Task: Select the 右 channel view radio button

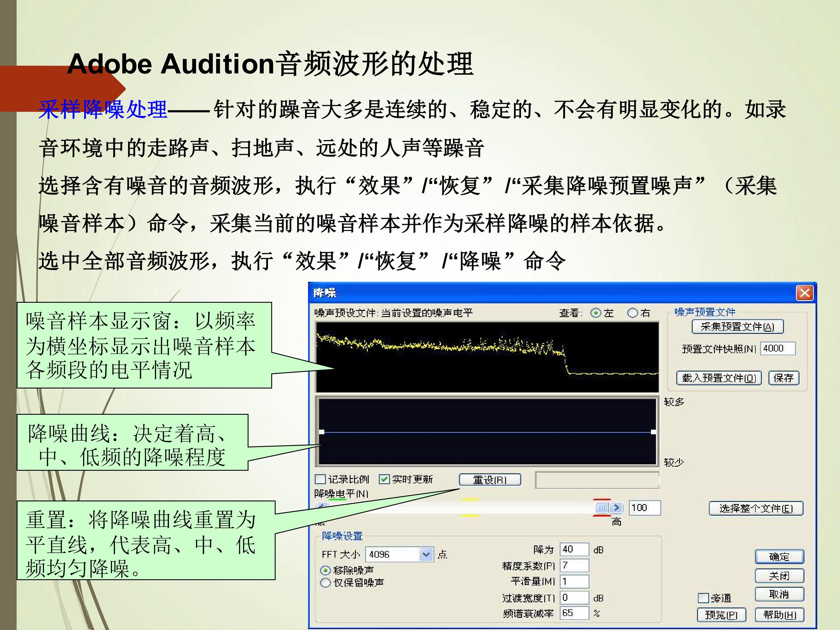Action: (632, 313)
